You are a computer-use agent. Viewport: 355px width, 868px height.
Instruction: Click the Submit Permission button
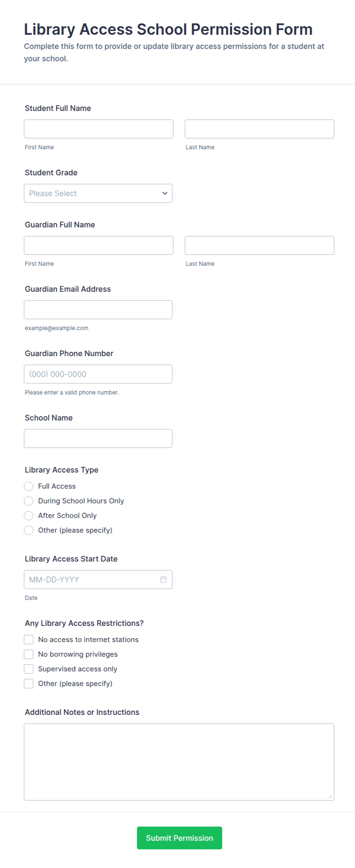[x=179, y=838]
